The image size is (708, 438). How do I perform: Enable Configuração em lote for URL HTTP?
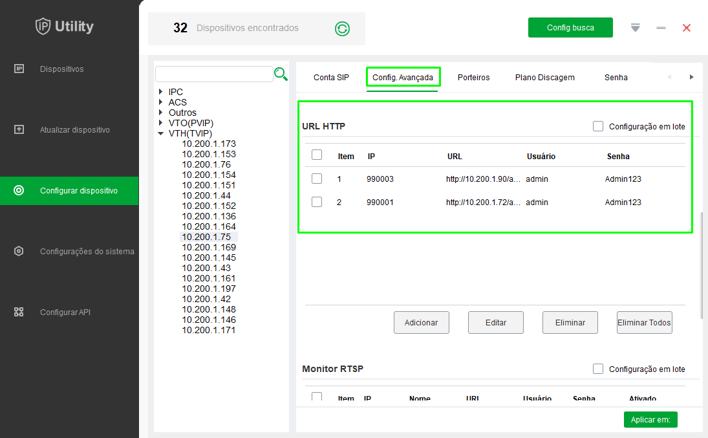tap(598, 126)
